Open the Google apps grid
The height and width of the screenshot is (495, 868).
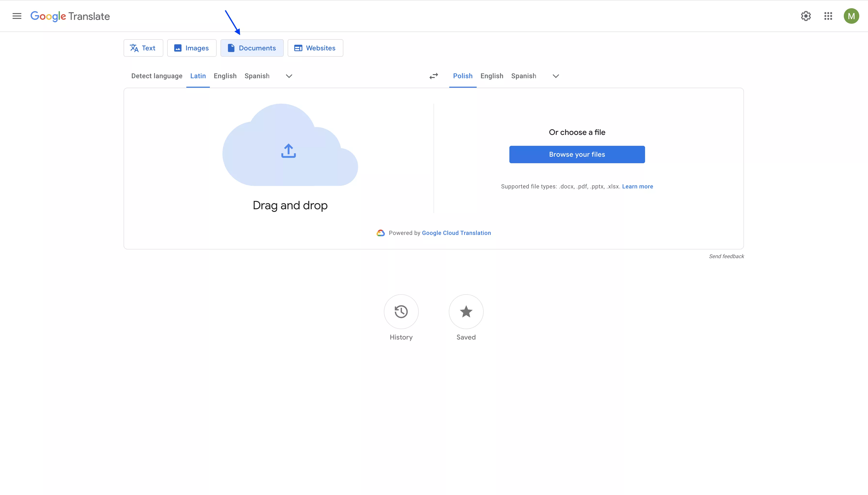(x=828, y=16)
